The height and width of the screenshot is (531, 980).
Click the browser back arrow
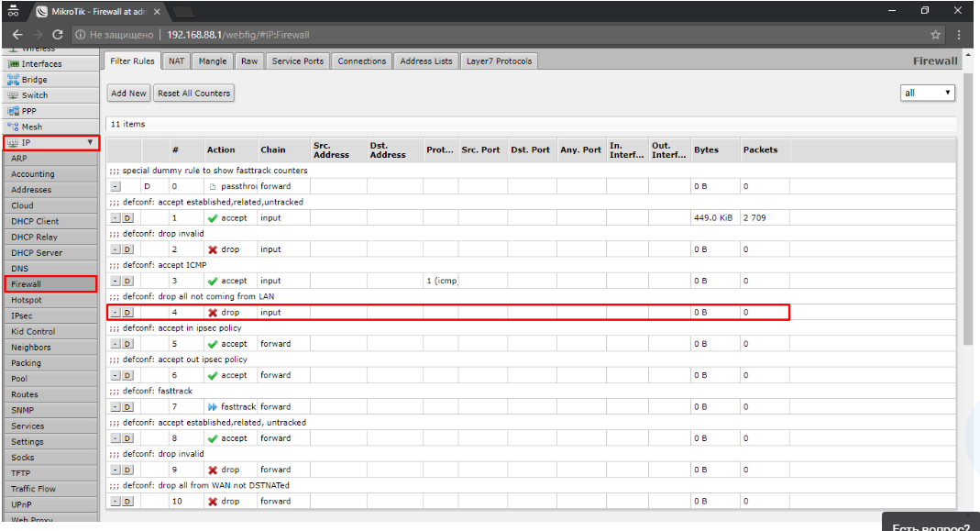pos(17,35)
